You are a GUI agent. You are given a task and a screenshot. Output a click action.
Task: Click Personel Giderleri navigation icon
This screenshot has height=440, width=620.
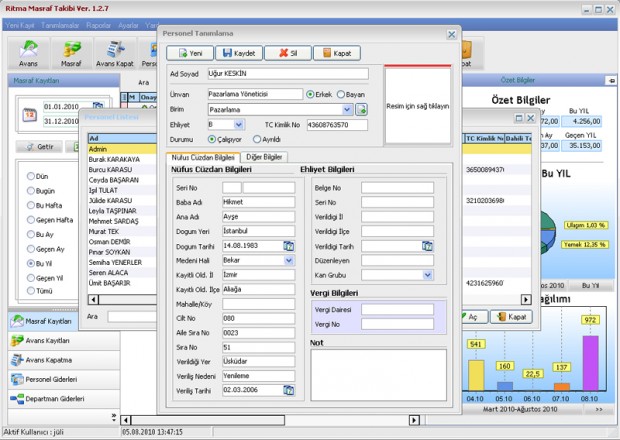[x=17, y=379]
